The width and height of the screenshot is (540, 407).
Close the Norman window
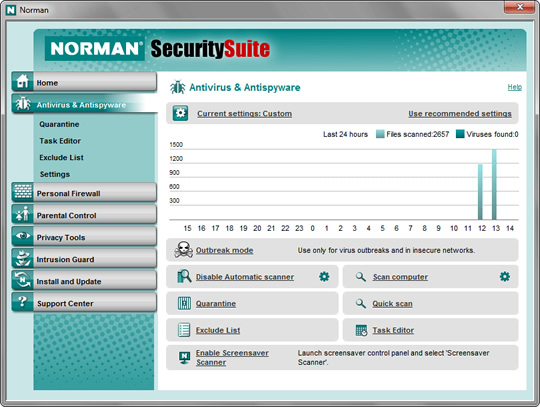(x=520, y=7)
